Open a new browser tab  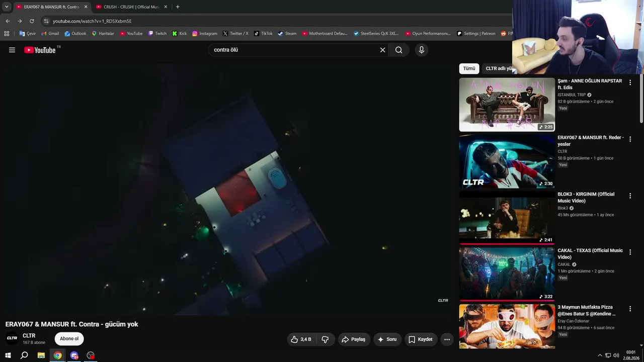(x=178, y=7)
